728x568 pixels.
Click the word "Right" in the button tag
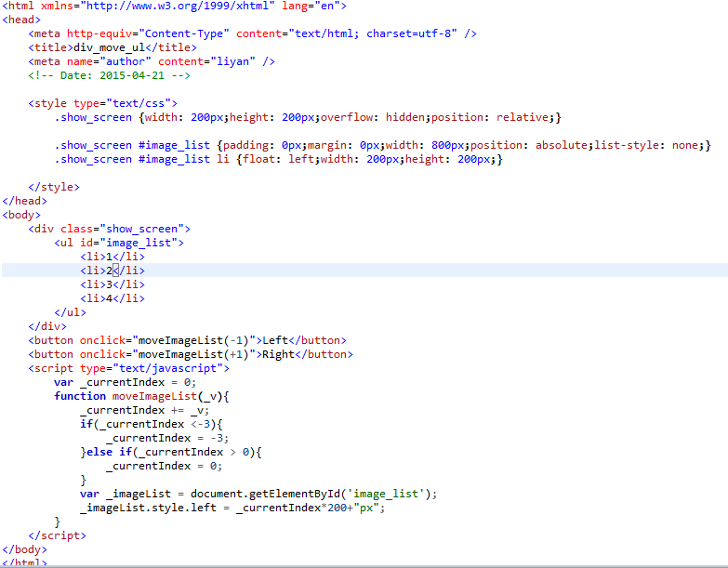pos(279,354)
